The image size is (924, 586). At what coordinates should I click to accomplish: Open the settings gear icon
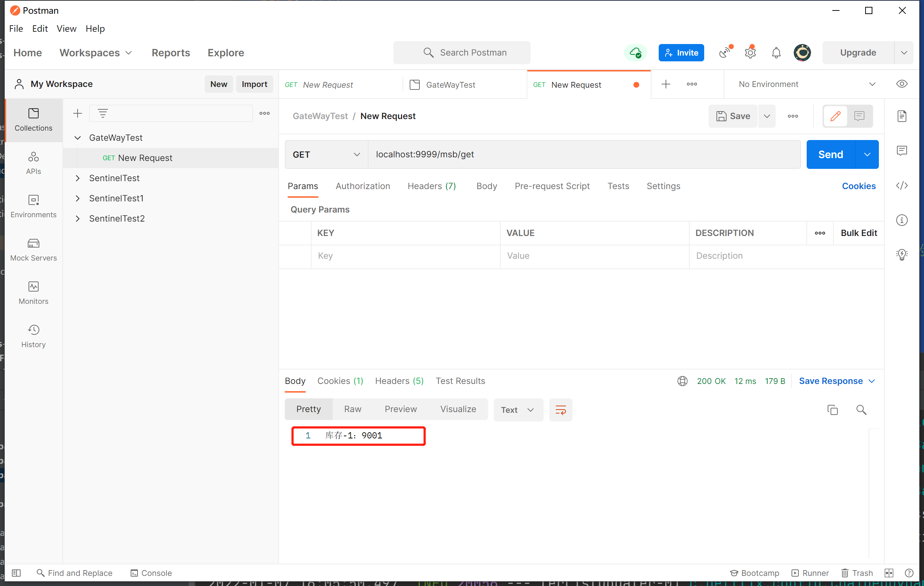click(750, 53)
